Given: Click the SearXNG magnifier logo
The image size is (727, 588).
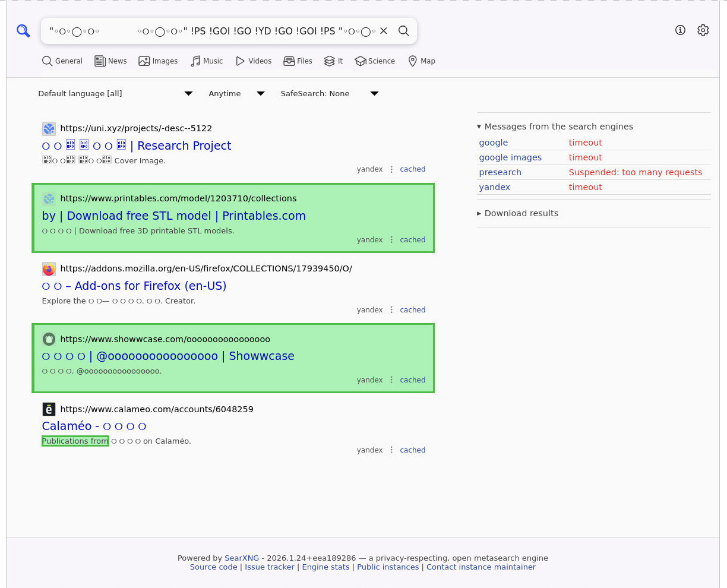Looking at the screenshot, I should [x=23, y=31].
